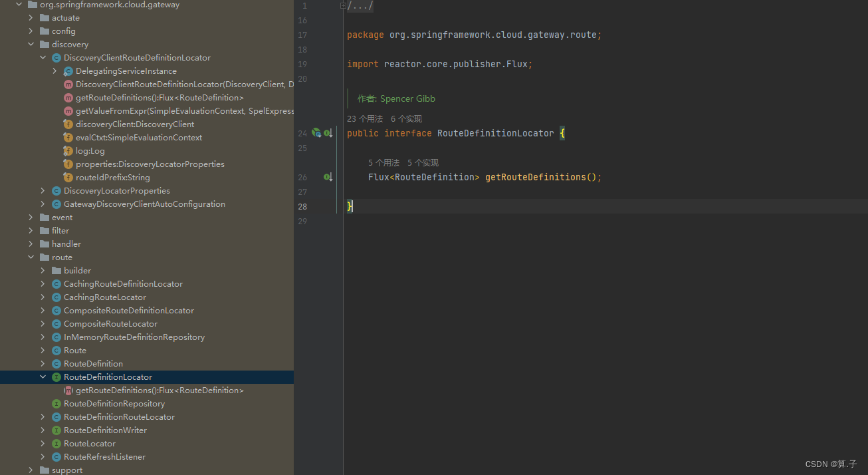Unfold the collapsed header comment on line 1
Screen dimensions: 868x475
pyautogui.click(x=343, y=6)
